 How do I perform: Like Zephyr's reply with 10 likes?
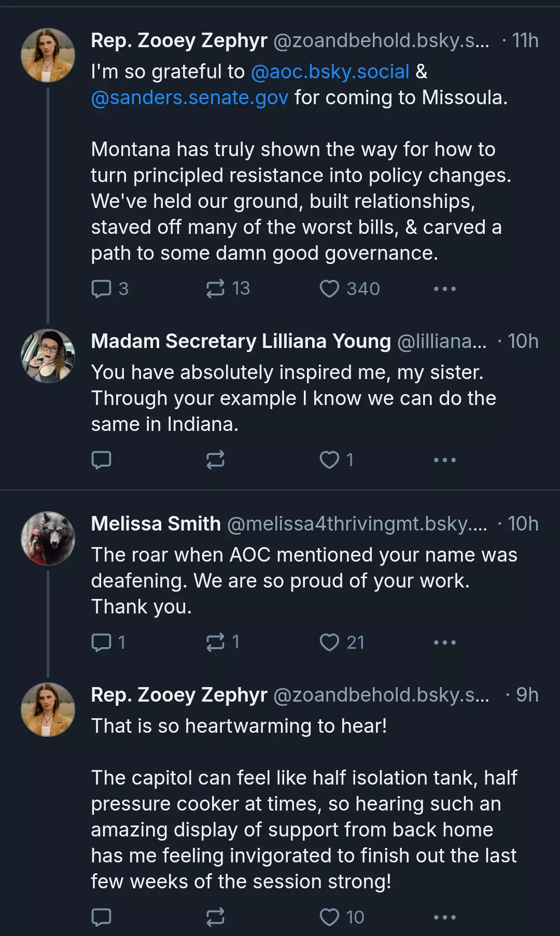point(329,917)
